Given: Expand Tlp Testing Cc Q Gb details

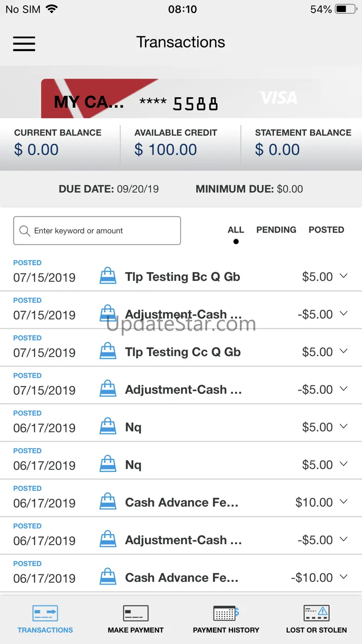Looking at the screenshot, I should [x=343, y=351].
